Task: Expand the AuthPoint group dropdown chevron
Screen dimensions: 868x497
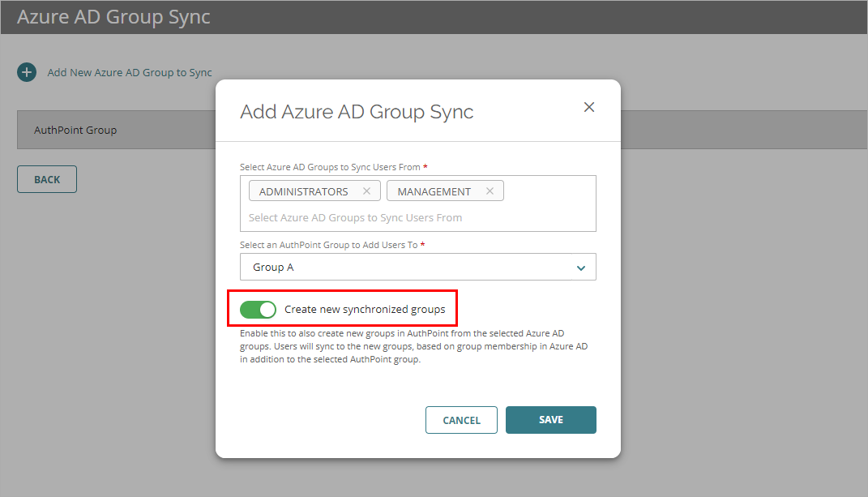Action: (x=580, y=268)
